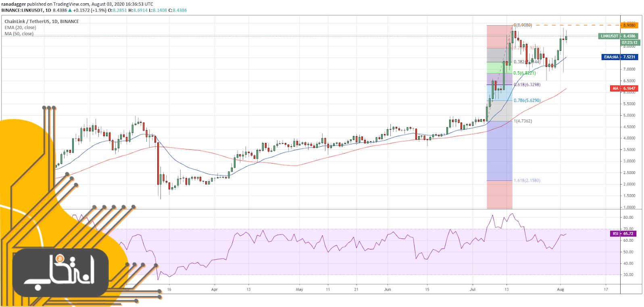Click the RSI axis value 60.00
This screenshot has height=307, width=644.
pyautogui.click(x=628, y=241)
